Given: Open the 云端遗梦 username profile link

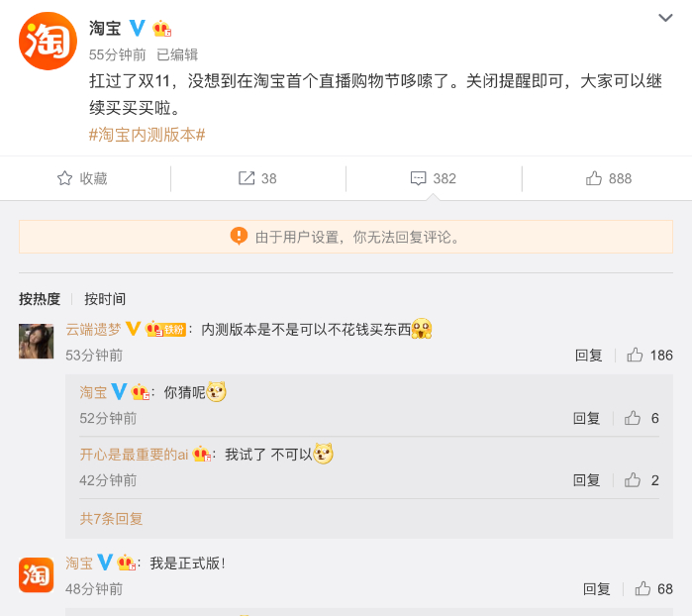Looking at the screenshot, I should tap(95, 329).
